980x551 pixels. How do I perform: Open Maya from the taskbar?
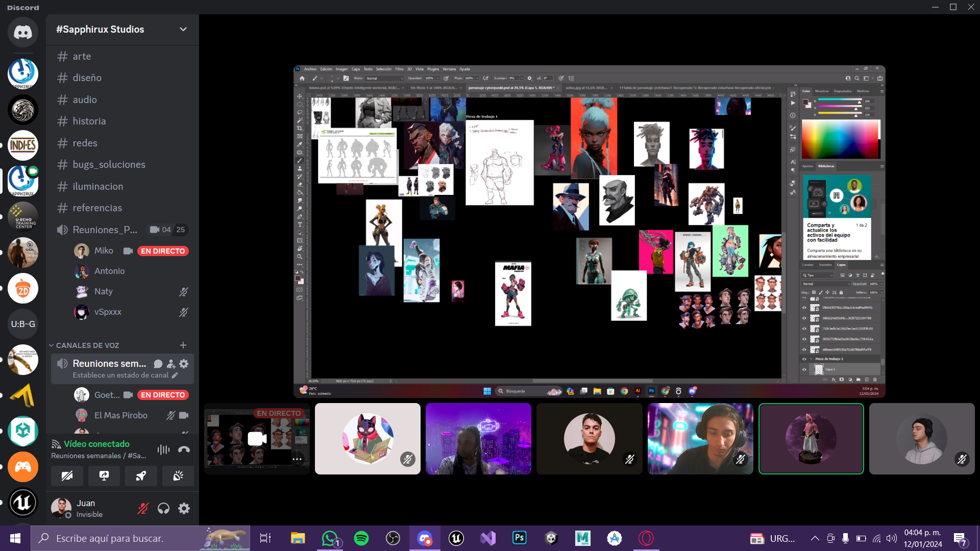[583, 538]
